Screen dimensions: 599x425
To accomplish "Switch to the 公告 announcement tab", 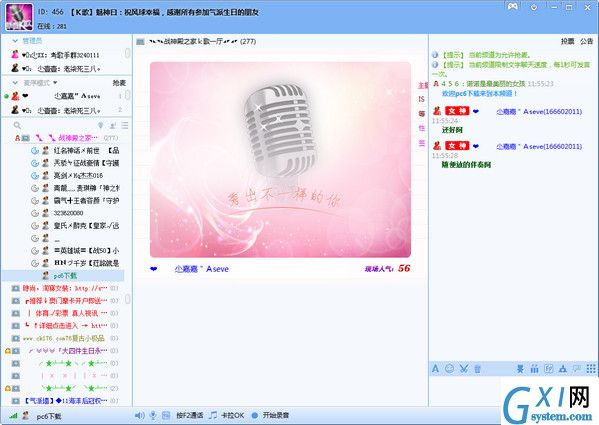I will [x=586, y=41].
